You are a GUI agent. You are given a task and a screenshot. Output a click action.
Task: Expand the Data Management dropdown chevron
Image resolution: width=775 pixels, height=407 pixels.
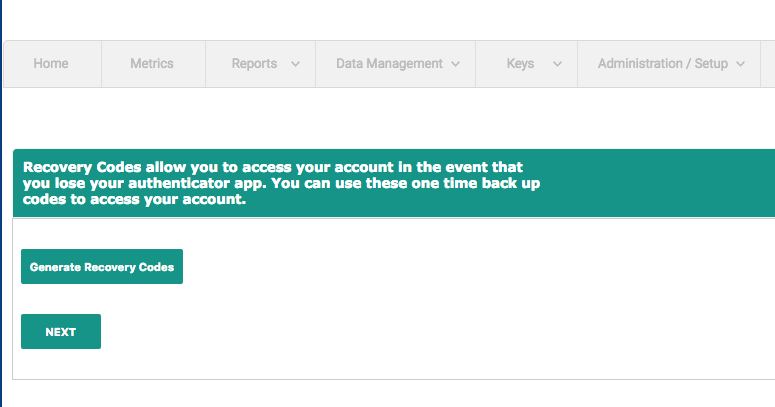click(456, 64)
